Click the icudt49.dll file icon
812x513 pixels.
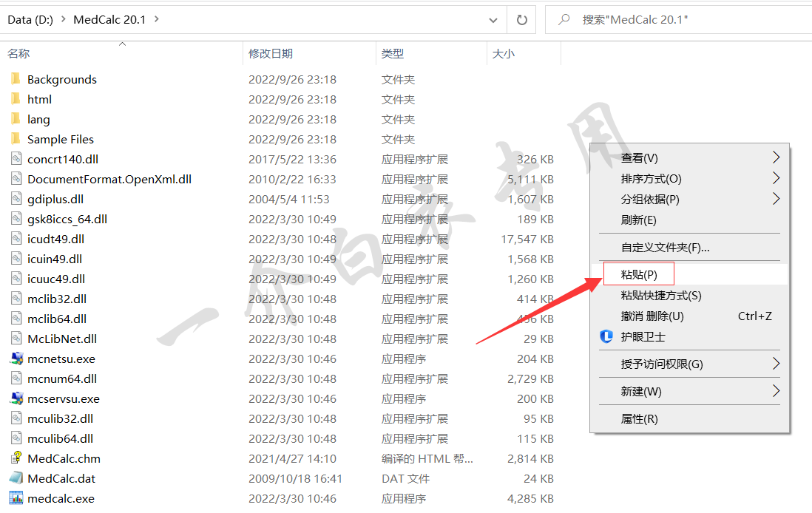16,239
